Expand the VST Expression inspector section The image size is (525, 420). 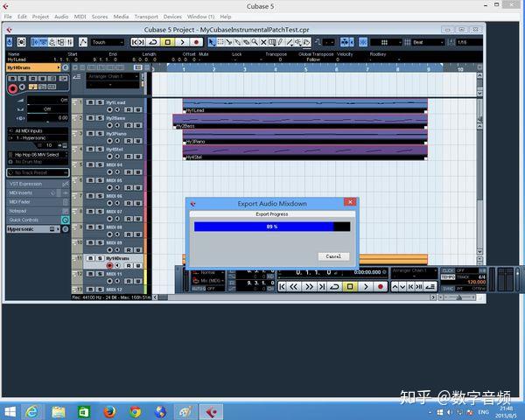38,184
